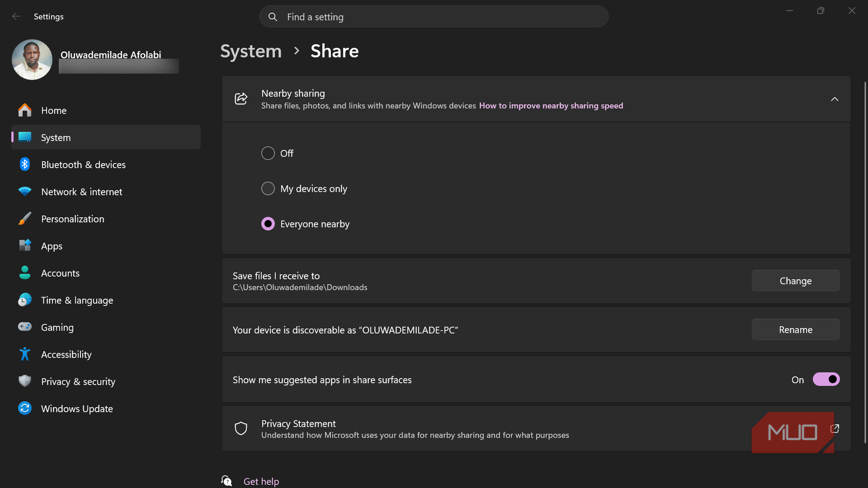Click the Get help chat icon

(x=227, y=481)
